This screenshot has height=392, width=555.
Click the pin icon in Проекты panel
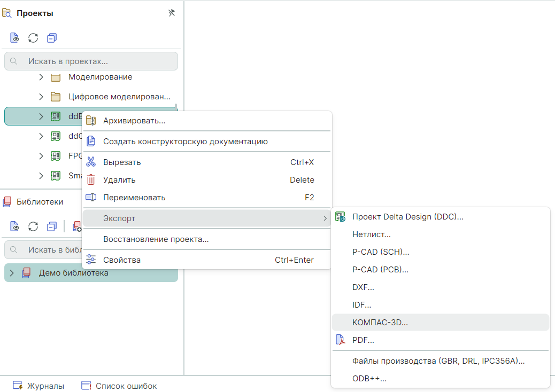pyautogui.click(x=172, y=13)
